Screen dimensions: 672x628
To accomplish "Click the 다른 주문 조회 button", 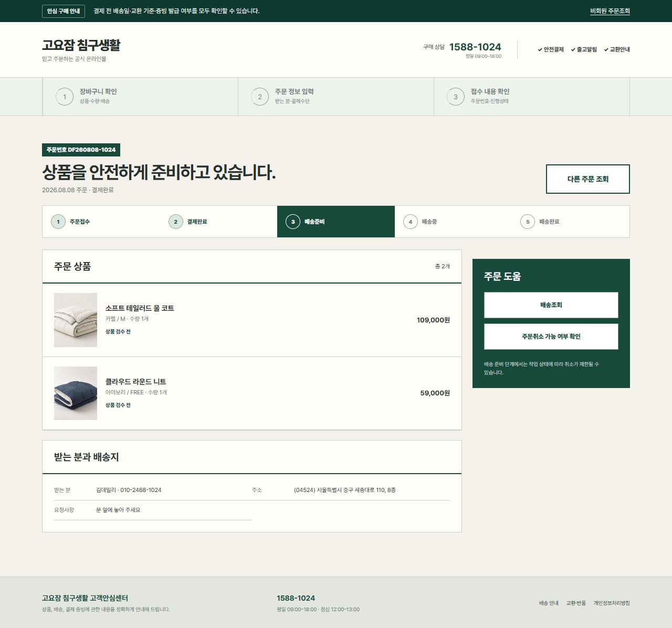I will [588, 179].
